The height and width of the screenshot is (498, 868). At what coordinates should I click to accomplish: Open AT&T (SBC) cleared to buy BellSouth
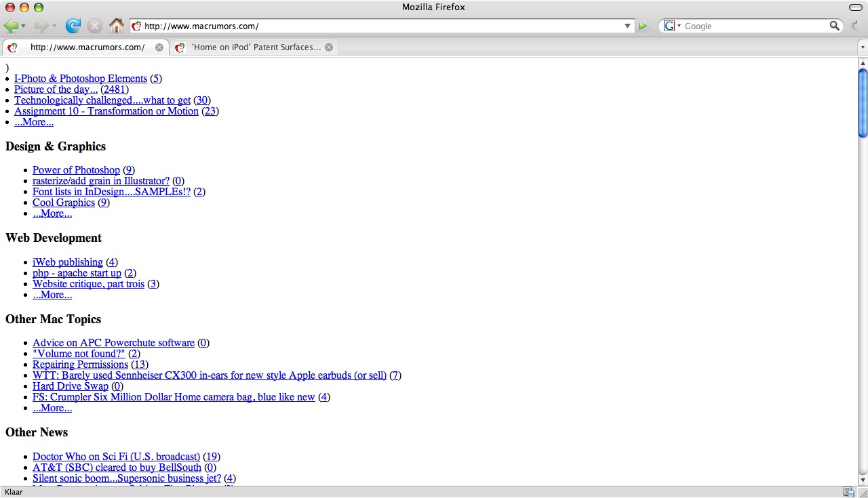117,468
